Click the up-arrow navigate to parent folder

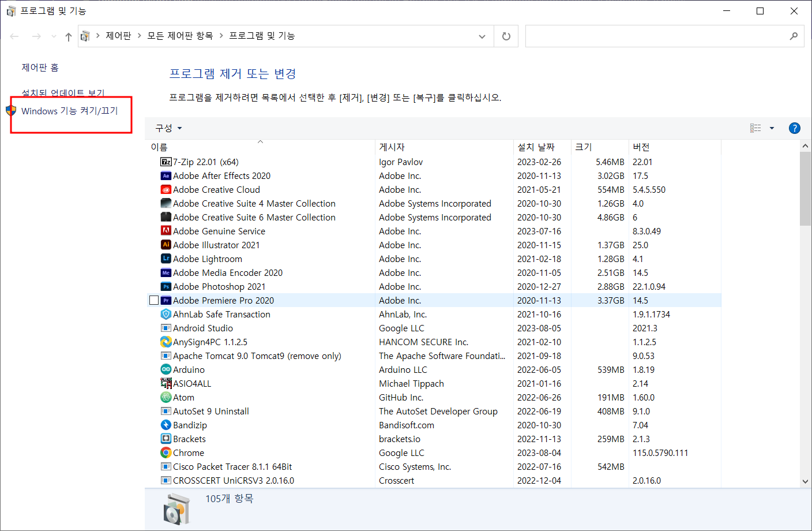pos(69,36)
